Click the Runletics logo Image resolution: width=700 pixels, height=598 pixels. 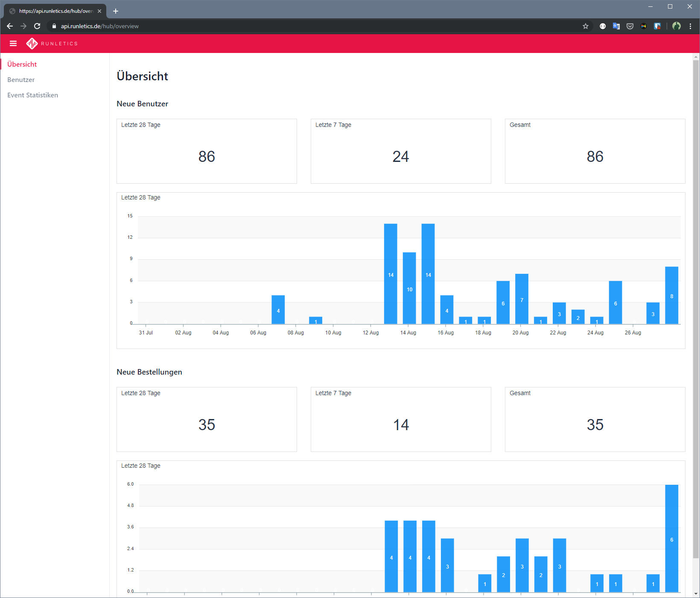click(x=52, y=44)
